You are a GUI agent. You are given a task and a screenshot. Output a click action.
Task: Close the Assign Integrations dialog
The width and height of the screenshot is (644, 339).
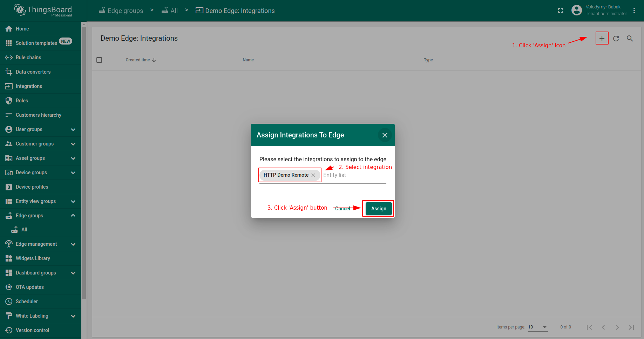click(385, 135)
